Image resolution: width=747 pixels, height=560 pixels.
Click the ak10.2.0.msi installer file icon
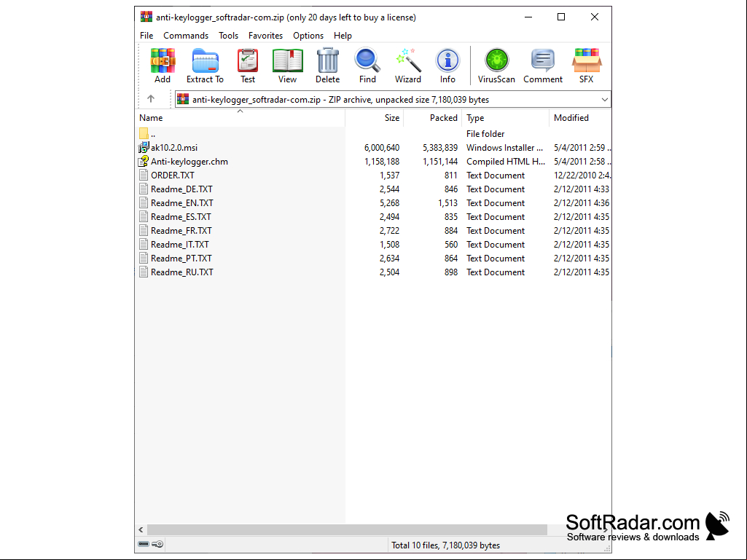(144, 148)
